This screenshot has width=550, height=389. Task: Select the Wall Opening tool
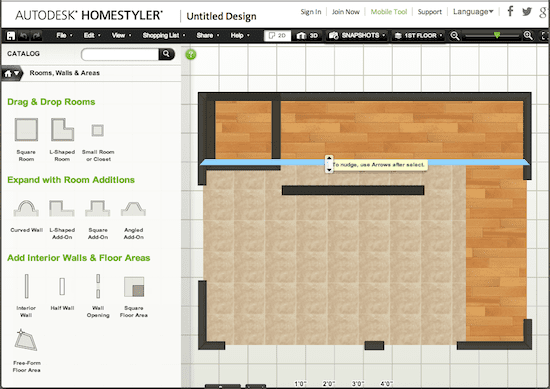[98, 286]
